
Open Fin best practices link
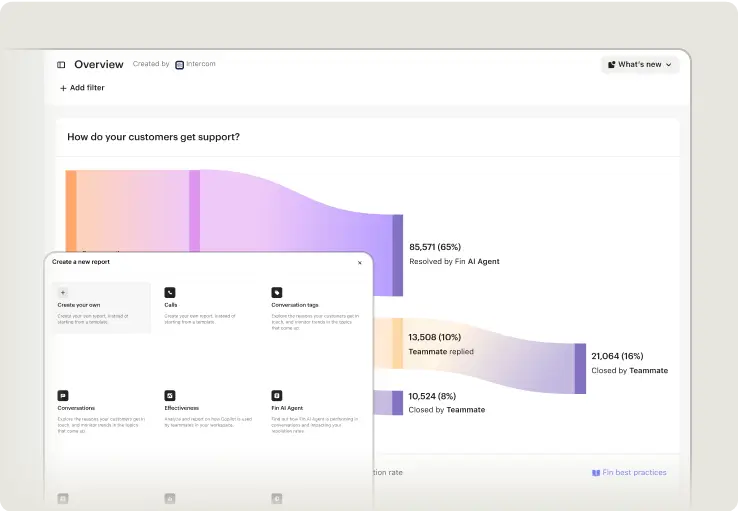pos(634,473)
